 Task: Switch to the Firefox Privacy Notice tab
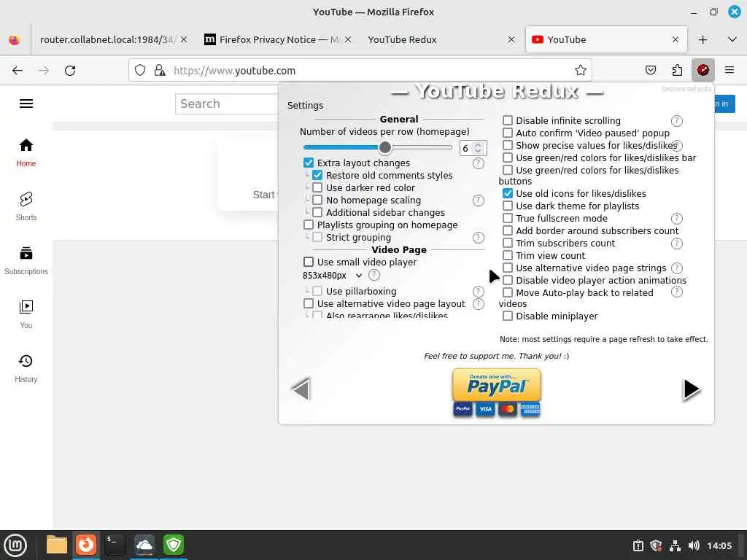coord(278,39)
